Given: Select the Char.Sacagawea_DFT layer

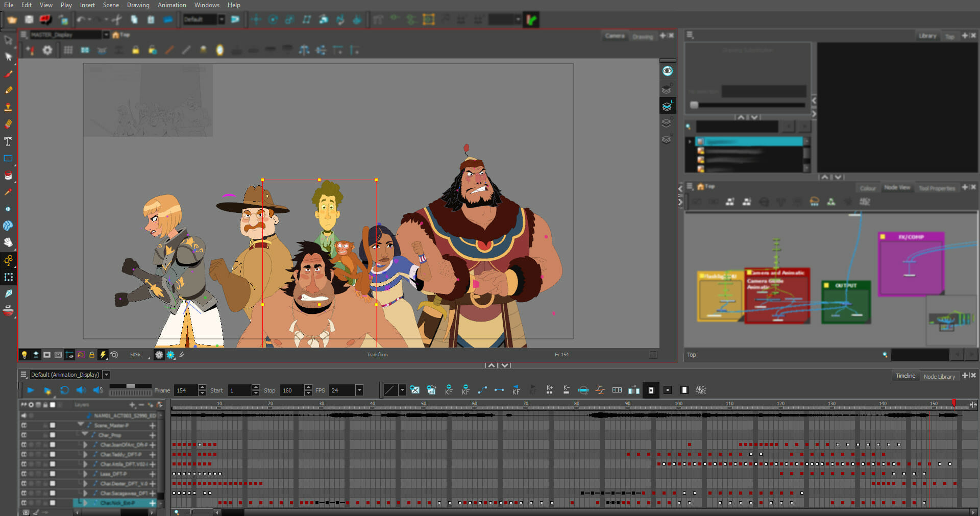Looking at the screenshot, I should click(x=121, y=493).
